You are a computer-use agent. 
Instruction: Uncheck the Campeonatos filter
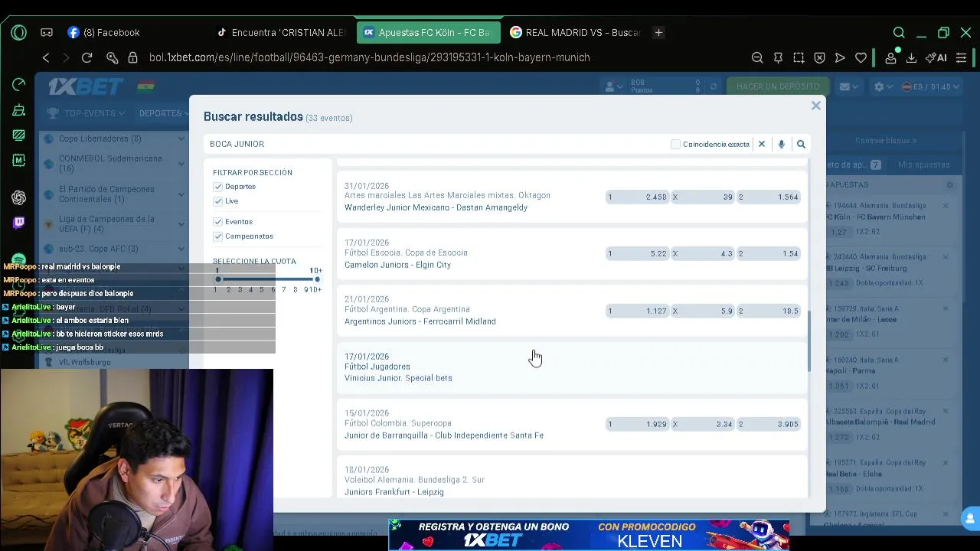tap(218, 236)
